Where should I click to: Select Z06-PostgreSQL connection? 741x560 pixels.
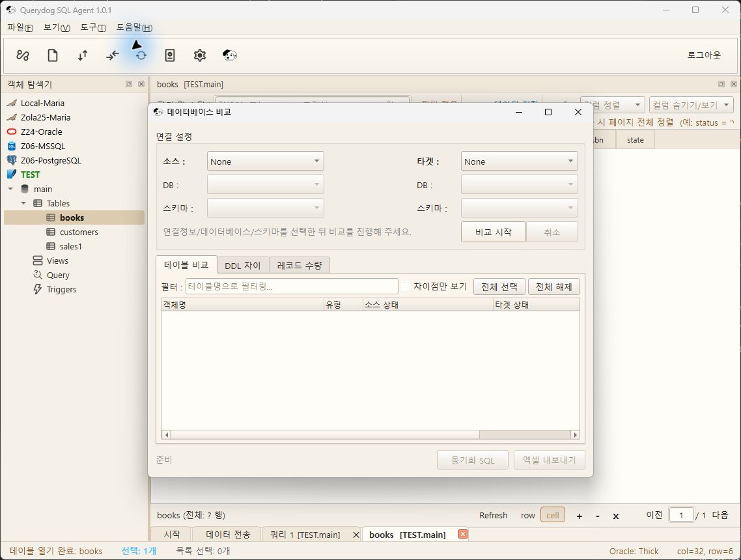click(x=51, y=160)
